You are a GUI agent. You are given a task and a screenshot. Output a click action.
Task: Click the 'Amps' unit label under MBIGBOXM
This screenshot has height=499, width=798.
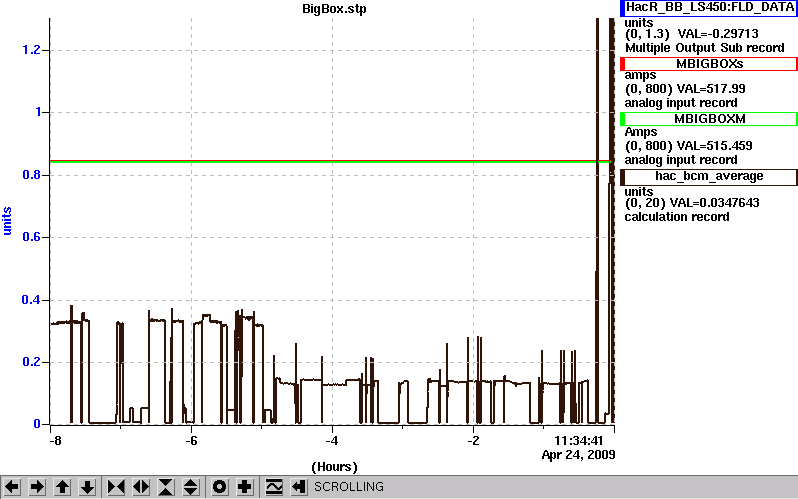tap(641, 132)
